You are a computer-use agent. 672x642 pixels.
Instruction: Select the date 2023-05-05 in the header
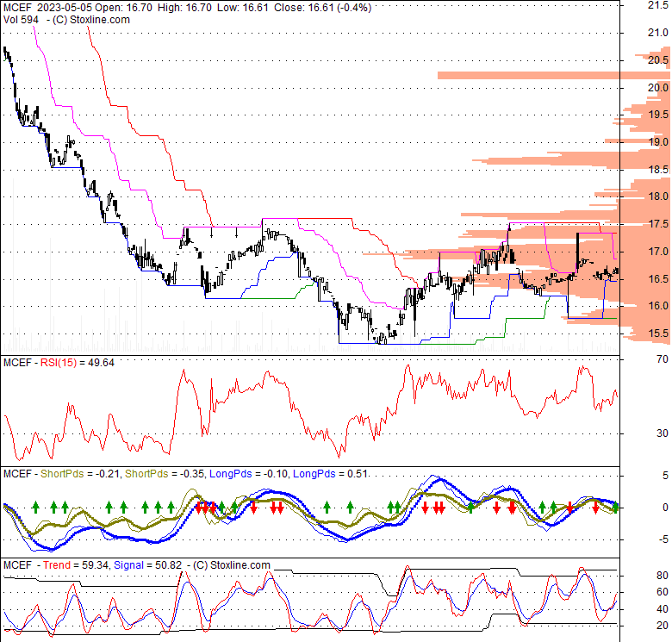click(x=65, y=8)
